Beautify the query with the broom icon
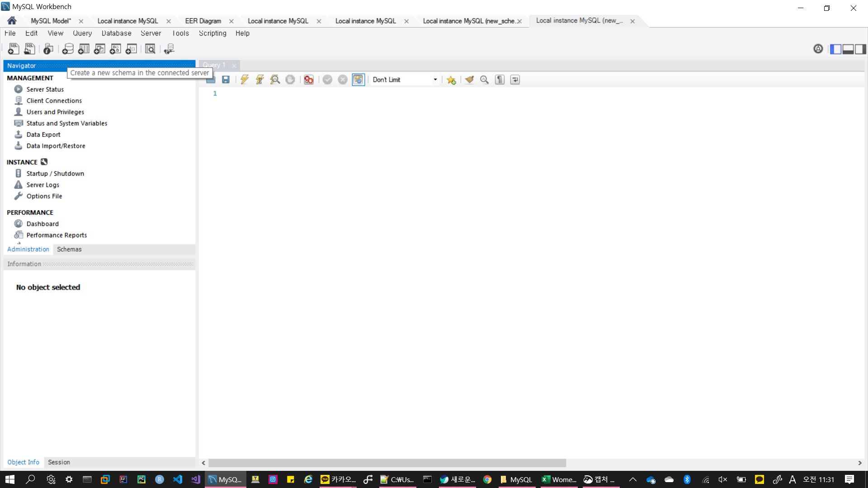Image resolution: width=868 pixels, height=488 pixels. (x=469, y=80)
